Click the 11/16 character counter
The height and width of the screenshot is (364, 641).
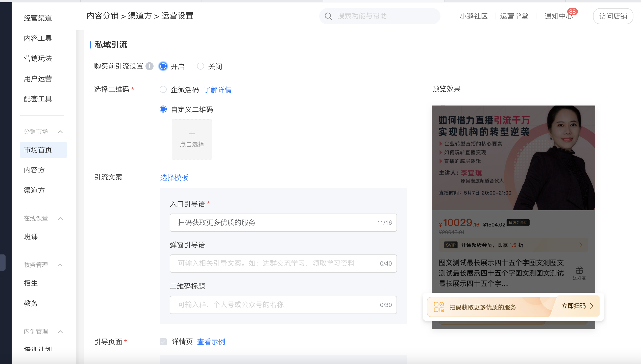coord(385,223)
